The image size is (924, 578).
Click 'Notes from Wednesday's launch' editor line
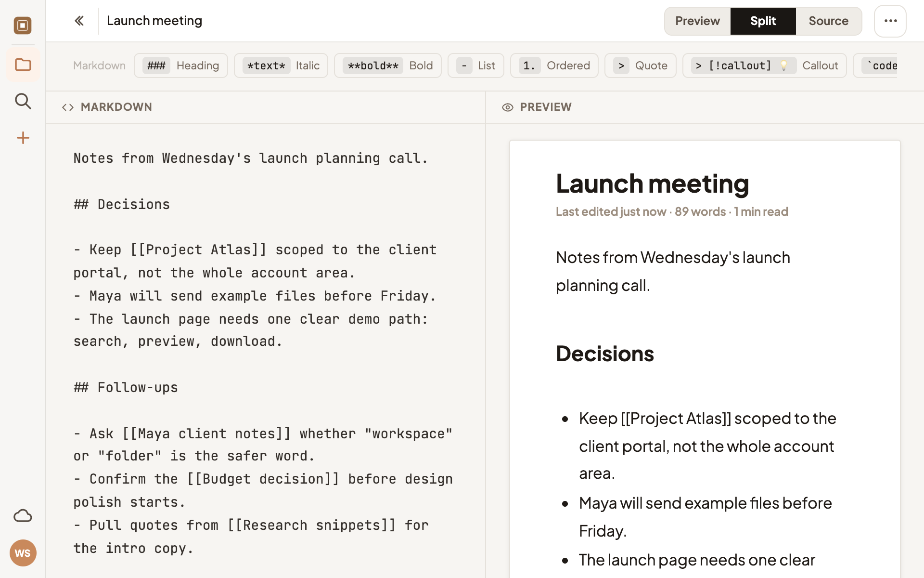(x=251, y=158)
